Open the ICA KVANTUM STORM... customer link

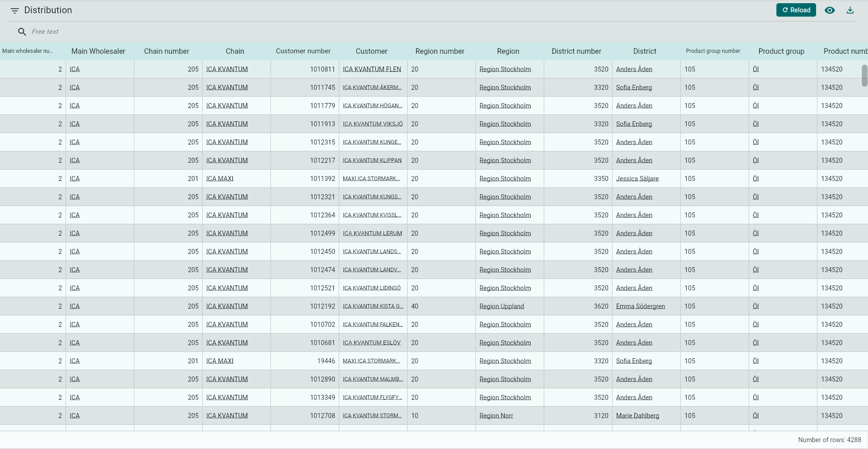click(373, 416)
